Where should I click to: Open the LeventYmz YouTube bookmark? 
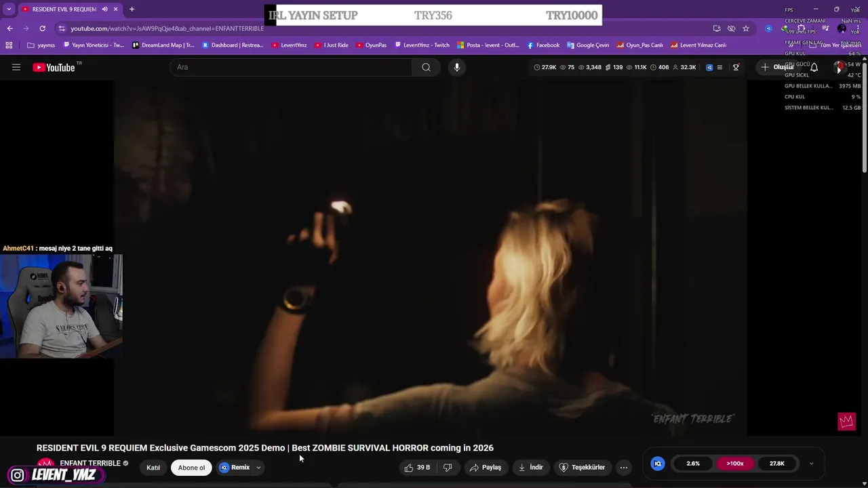[289, 45]
